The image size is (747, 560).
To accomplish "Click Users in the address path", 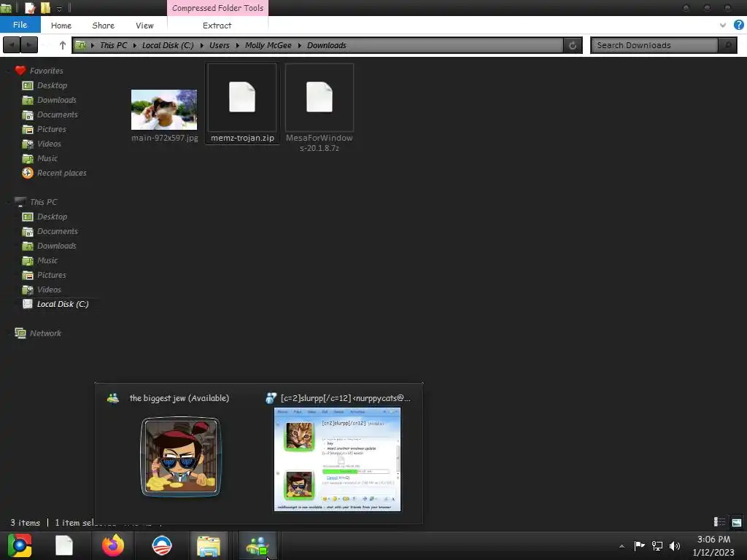I will click(x=219, y=45).
